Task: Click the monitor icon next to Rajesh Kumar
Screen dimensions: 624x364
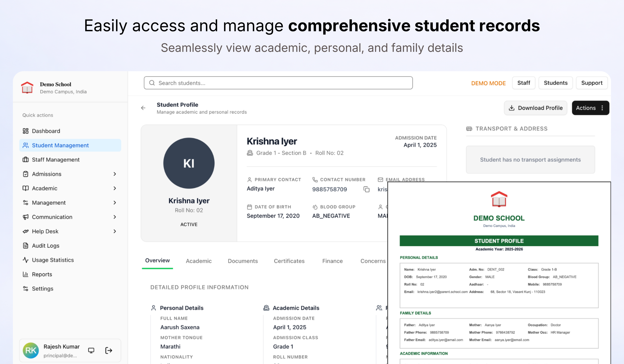Action: (91, 350)
